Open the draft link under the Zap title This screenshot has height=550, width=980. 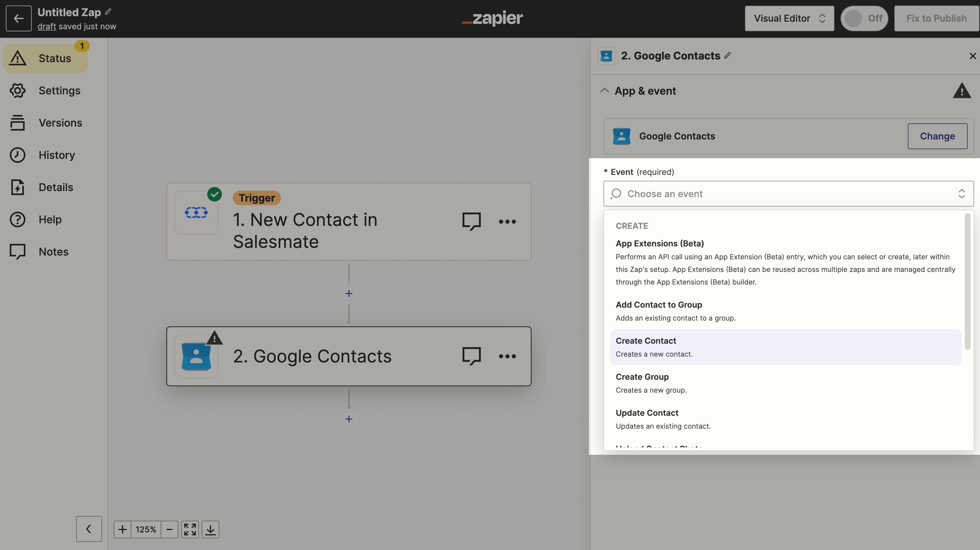(x=46, y=27)
